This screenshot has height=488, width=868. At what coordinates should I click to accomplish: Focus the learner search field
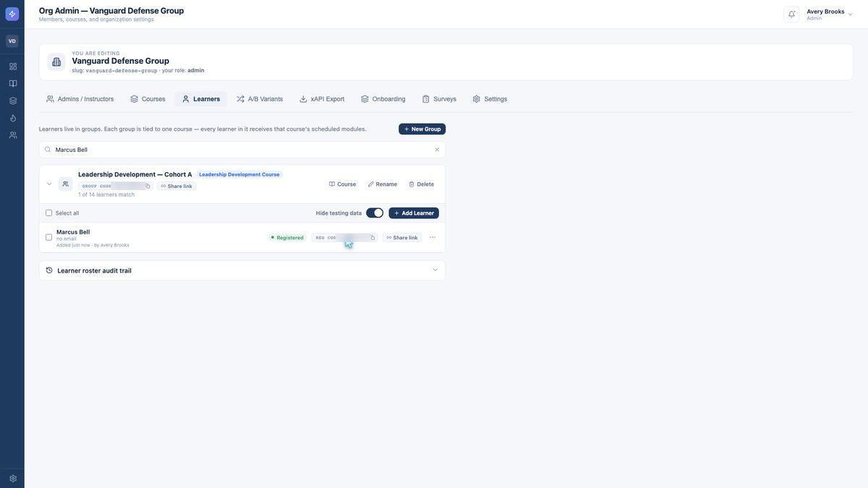[242, 150]
